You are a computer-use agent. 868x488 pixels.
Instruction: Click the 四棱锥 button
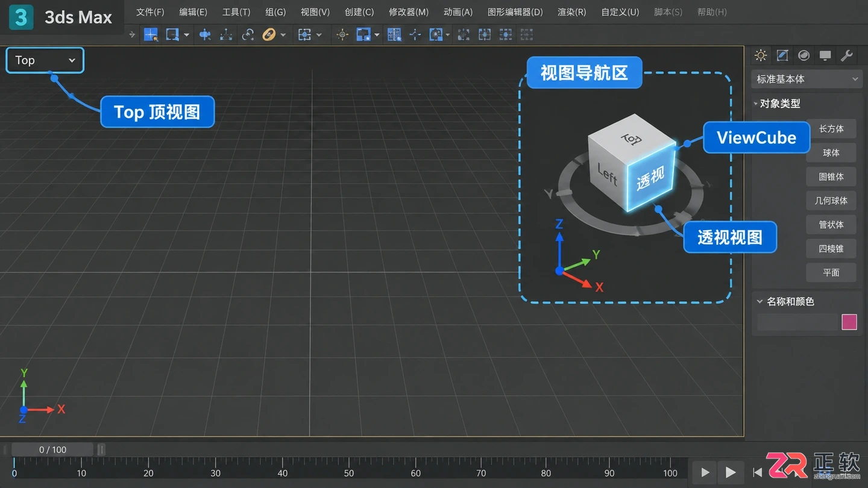click(831, 248)
